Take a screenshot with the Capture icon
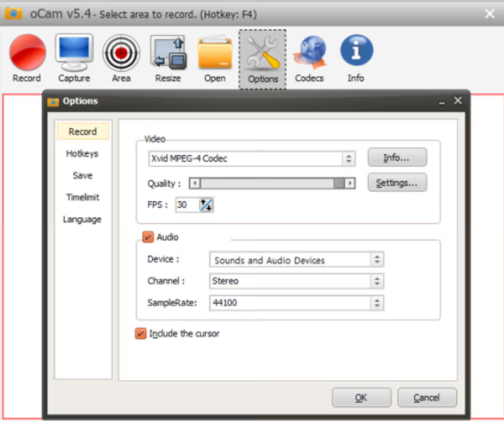 tap(74, 52)
